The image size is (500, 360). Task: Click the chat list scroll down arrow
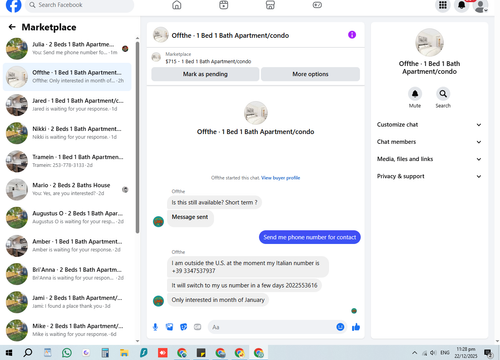(137, 341)
